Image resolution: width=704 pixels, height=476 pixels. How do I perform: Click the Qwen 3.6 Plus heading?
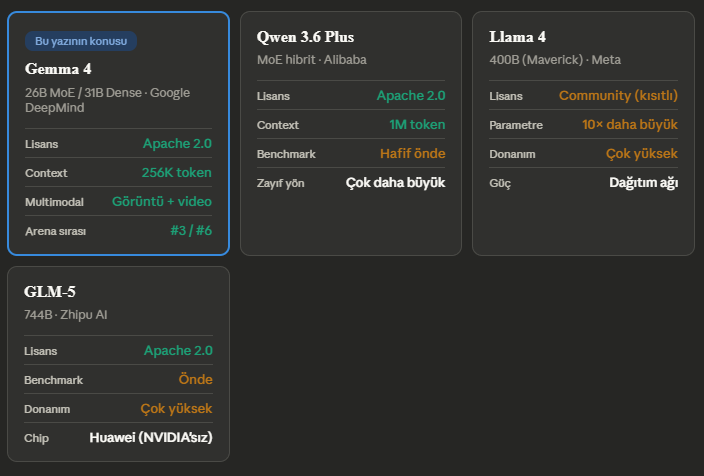point(305,38)
